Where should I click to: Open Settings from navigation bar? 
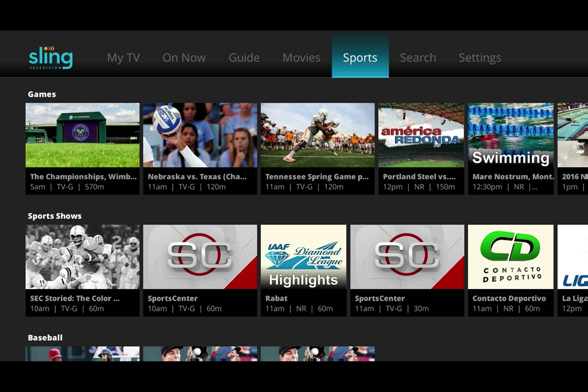pos(480,57)
